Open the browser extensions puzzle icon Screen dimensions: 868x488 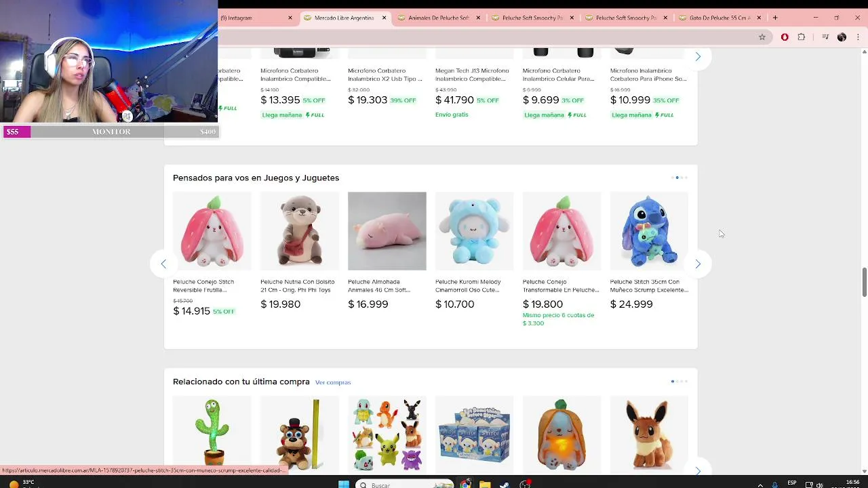[802, 37]
